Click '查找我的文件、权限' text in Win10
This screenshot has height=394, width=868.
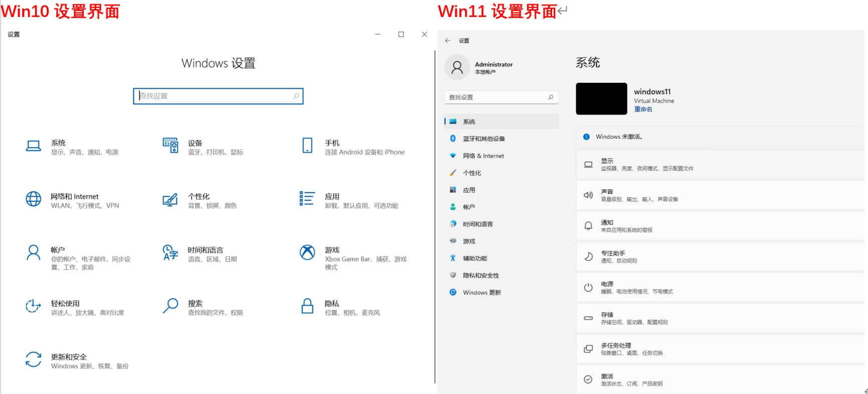tap(216, 313)
